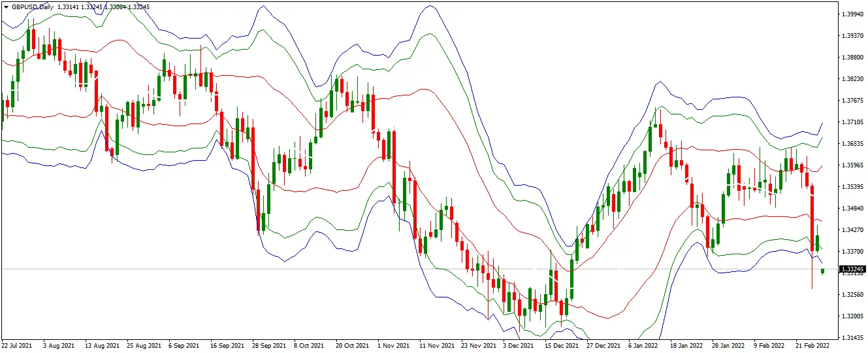Click the 6 Sep 2021 date label

point(184,345)
